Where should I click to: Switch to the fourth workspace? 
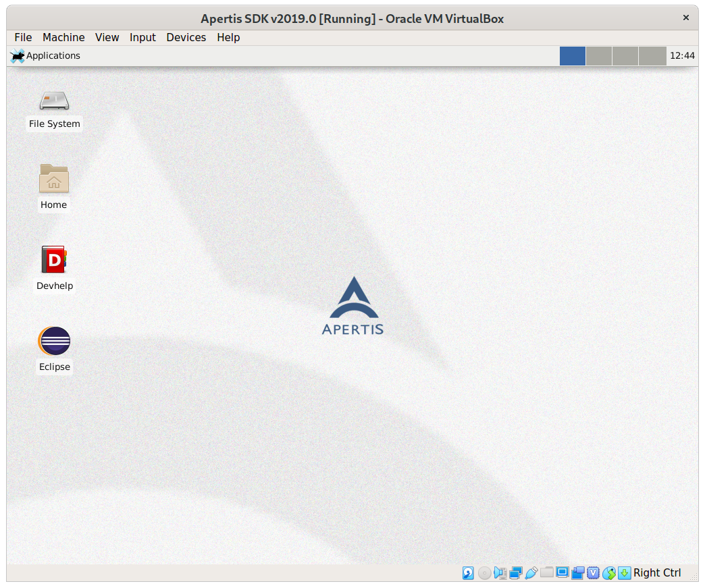coord(652,56)
